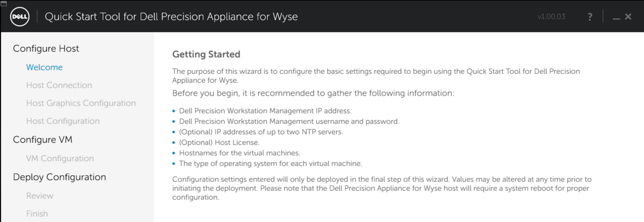The width and height of the screenshot is (644, 222).
Task: Click the Dell logo in header
Action: coord(20,17)
